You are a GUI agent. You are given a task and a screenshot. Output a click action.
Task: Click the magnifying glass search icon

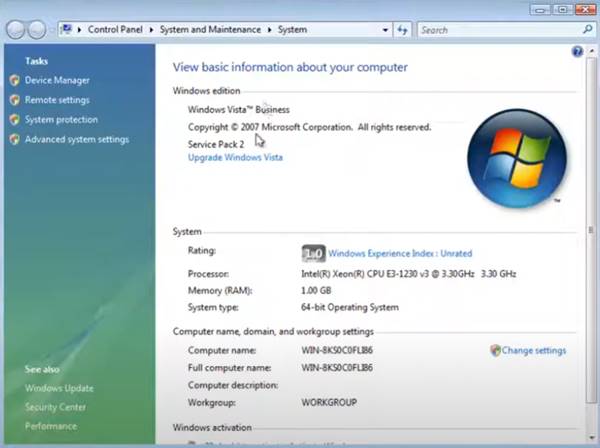tap(587, 29)
